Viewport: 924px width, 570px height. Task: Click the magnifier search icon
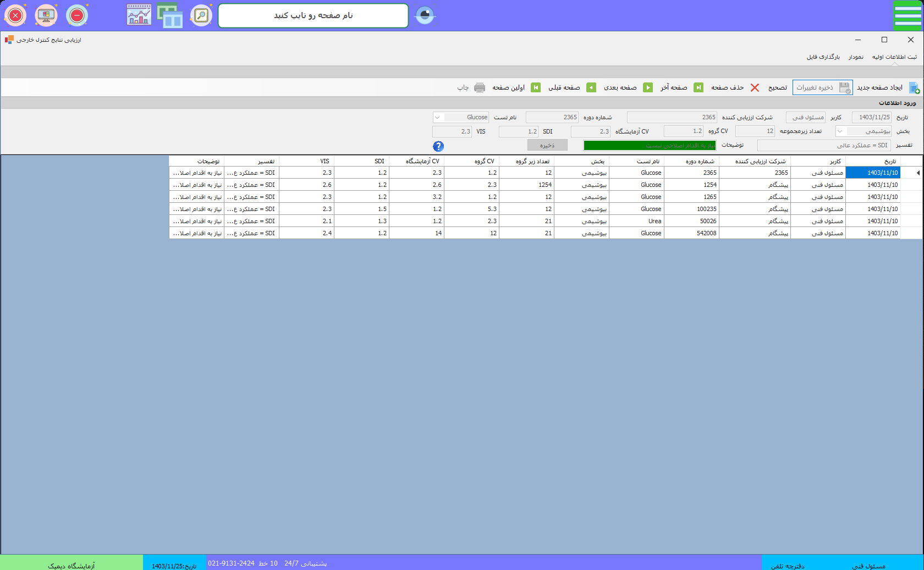point(201,15)
